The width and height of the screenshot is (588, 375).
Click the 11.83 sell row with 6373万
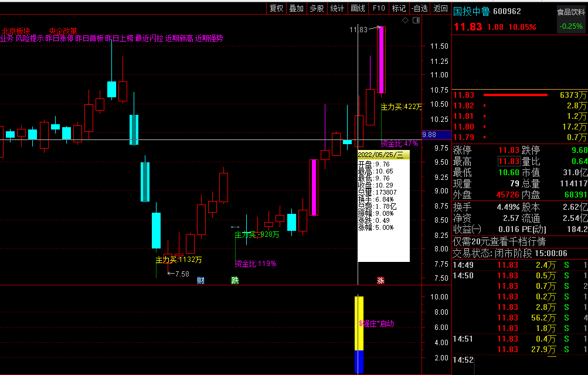520,95
